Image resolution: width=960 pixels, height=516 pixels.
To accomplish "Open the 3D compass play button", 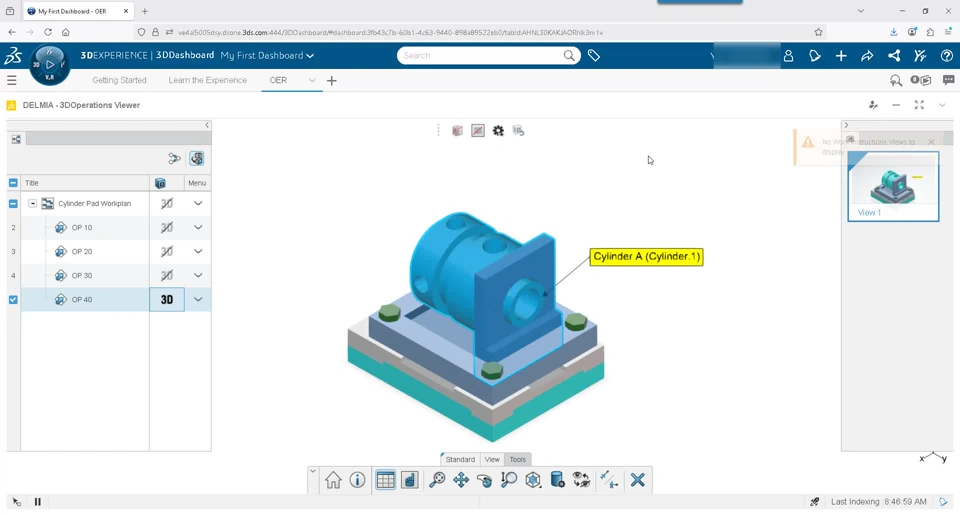I will (x=50, y=64).
